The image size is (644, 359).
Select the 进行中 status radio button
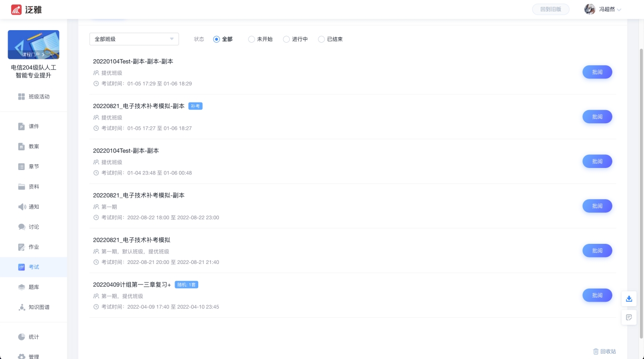tap(287, 39)
